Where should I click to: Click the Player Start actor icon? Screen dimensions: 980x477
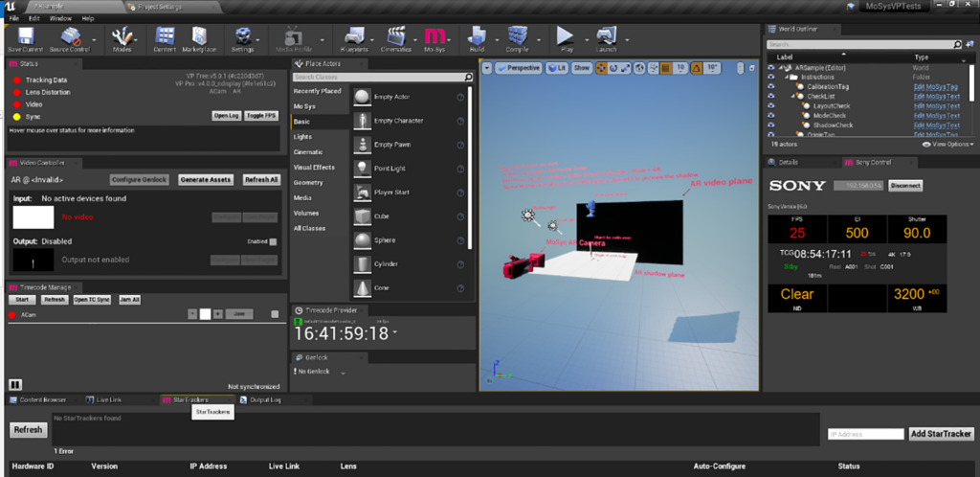(x=362, y=193)
